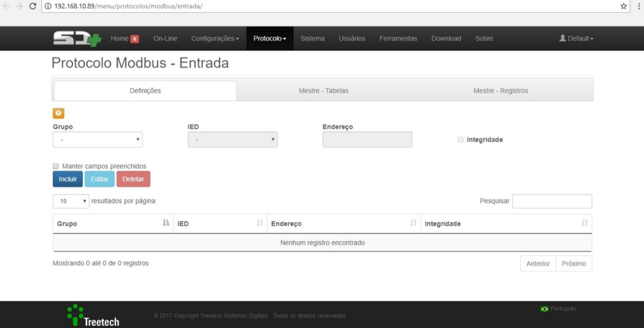The image size is (644, 328).
Task: Toggle the Integridade checkbox
Action: pyautogui.click(x=460, y=139)
